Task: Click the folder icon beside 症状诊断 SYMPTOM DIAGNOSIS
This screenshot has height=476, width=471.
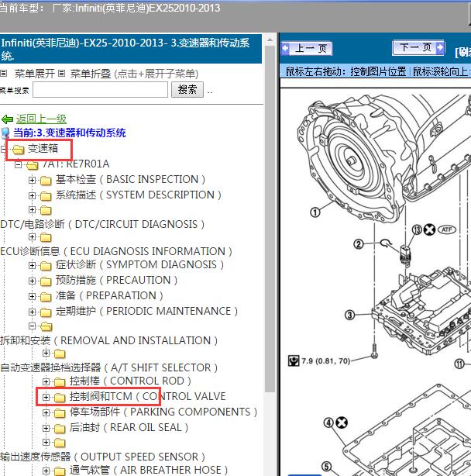Action: (x=46, y=266)
